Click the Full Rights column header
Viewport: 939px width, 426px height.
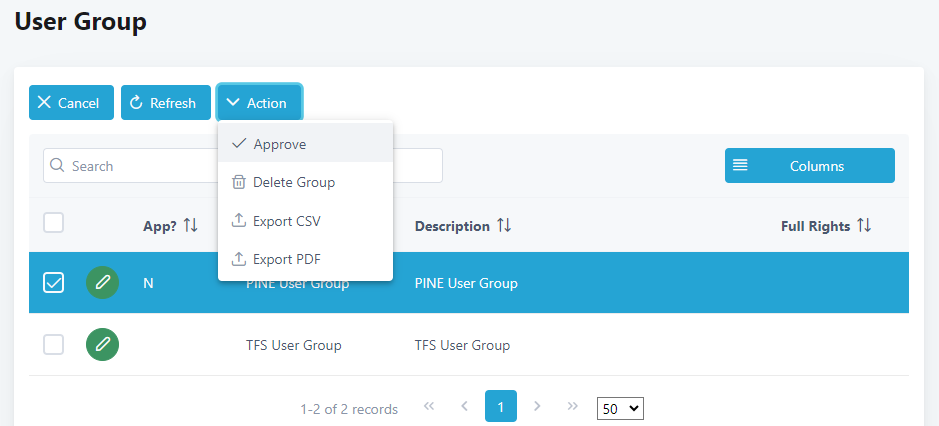(x=816, y=226)
